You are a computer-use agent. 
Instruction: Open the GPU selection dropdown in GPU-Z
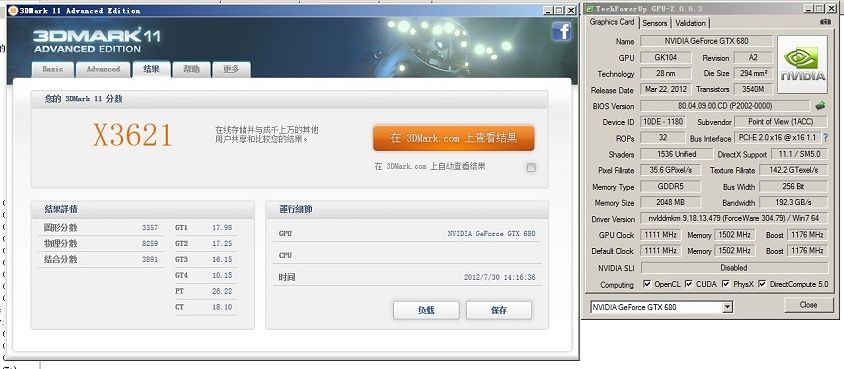pos(727,307)
